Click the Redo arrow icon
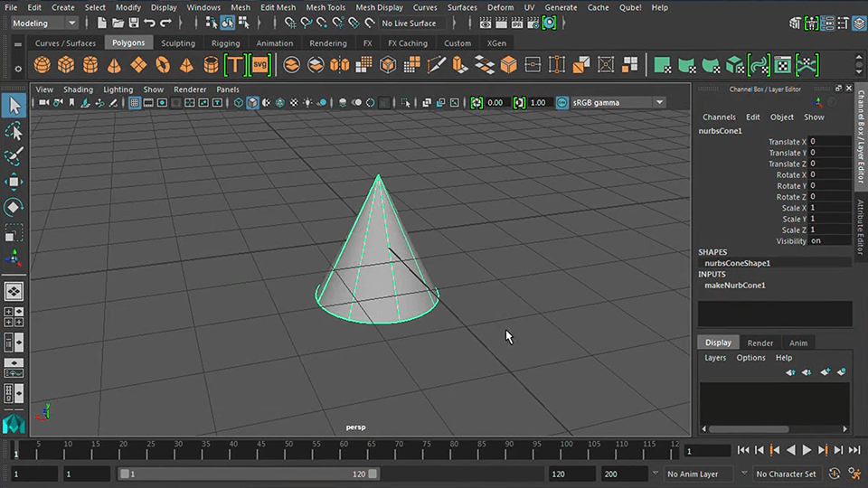Image resolution: width=868 pixels, height=488 pixels. (x=165, y=23)
